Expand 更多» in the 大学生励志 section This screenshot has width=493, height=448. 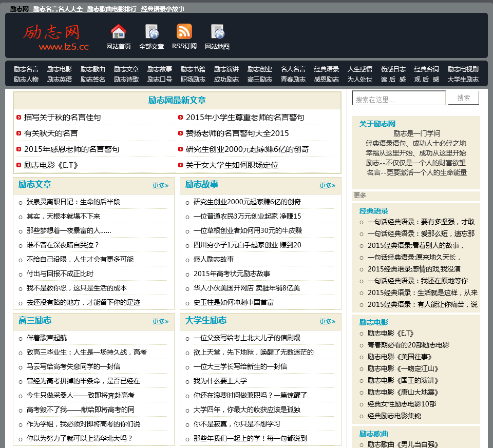coord(327,322)
